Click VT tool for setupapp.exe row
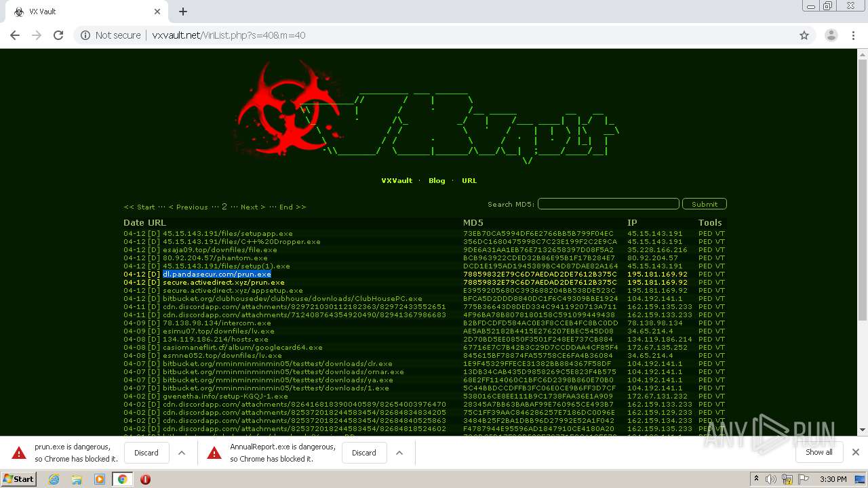 720,234
